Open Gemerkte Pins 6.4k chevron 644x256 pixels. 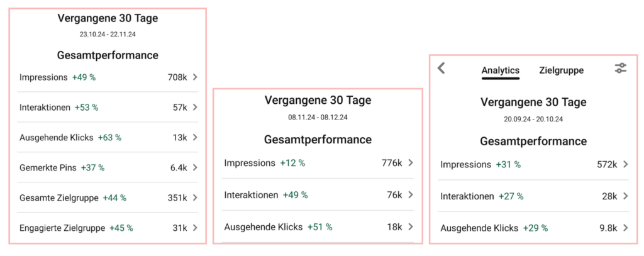click(195, 167)
